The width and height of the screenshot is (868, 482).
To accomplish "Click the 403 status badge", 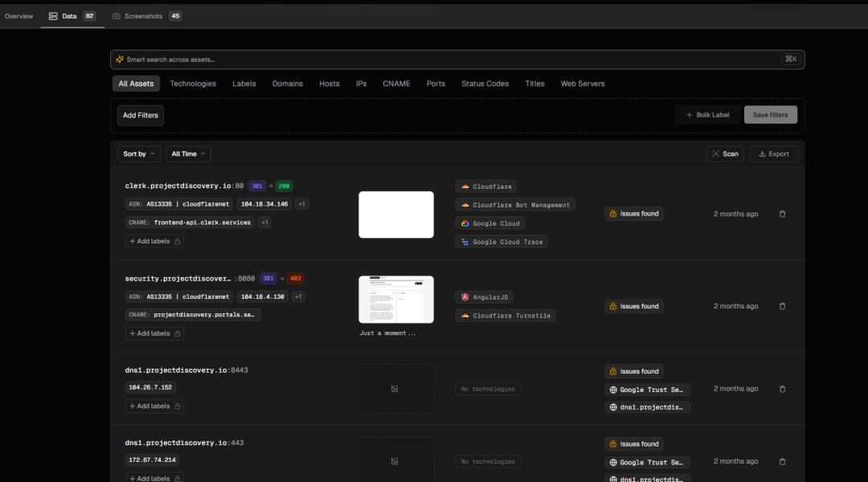I will 295,278.
